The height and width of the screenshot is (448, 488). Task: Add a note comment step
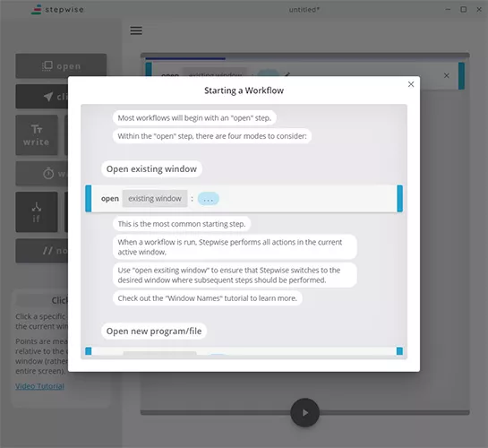pos(42,251)
